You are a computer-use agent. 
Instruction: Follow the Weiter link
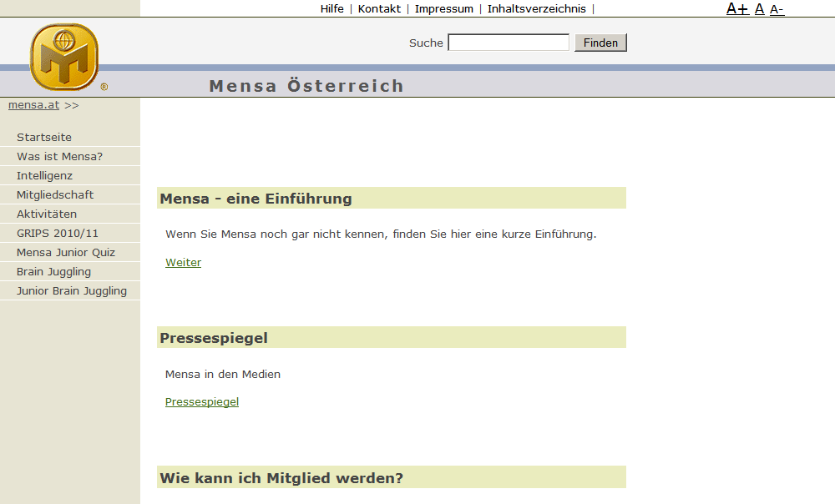(183, 262)
